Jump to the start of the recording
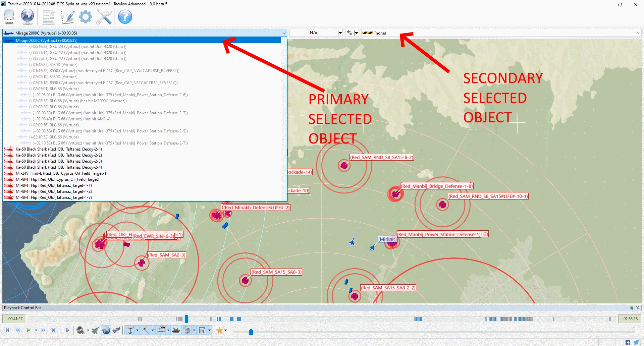The image size is (644, 346). click(x=7, y=330)
